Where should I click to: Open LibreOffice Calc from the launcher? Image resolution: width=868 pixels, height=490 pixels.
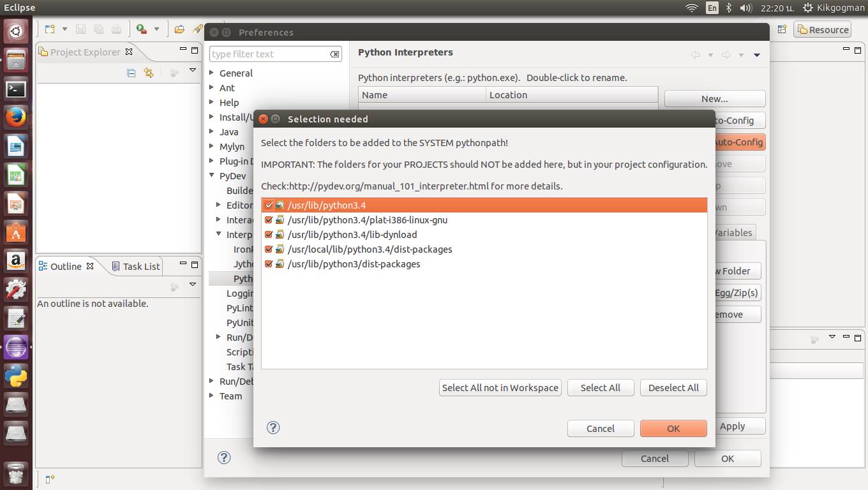pos(16,176)
